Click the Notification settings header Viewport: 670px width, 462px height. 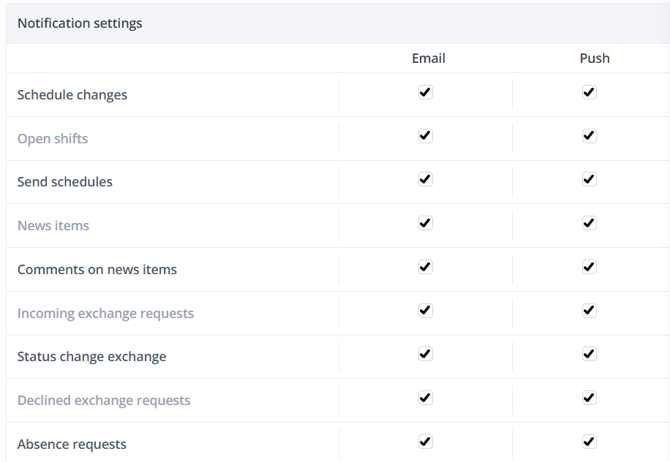pos(80,23)
